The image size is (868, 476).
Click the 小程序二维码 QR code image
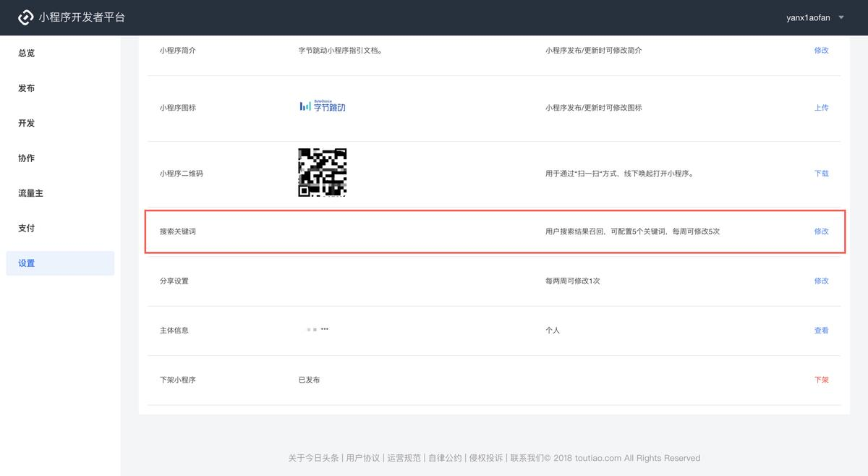pyautogui.click(x=323, y=173)
